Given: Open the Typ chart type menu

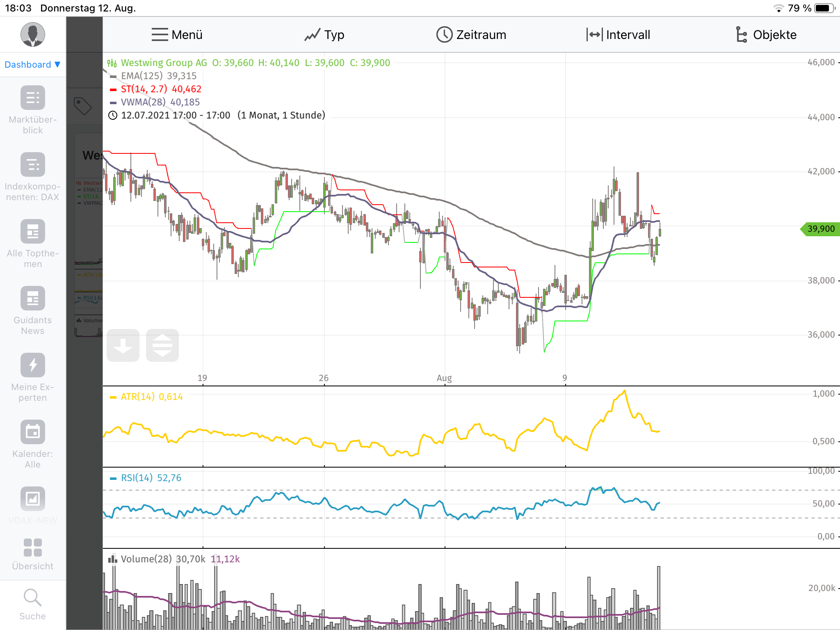Looking at the screenshot, I should point(324,35).
